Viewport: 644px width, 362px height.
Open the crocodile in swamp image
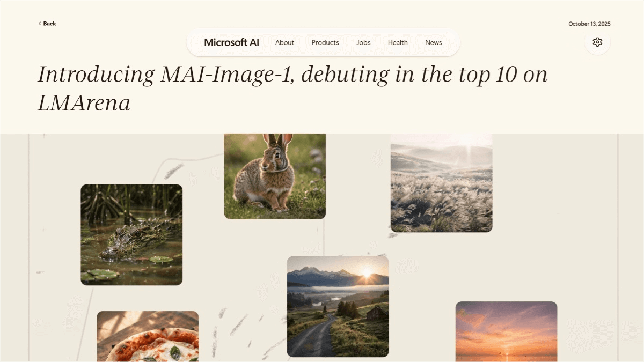pos(131,235)
